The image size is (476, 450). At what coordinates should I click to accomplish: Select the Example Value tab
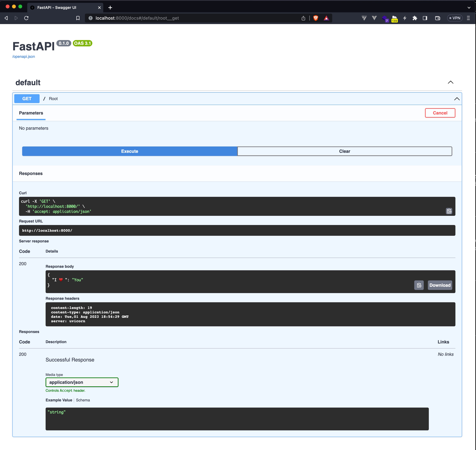tap(59, 400)
